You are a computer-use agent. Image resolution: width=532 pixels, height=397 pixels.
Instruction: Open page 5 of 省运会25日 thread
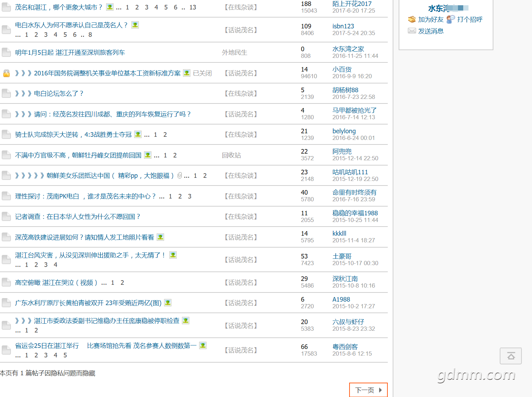pyautogui.click(x=65, y=355)
